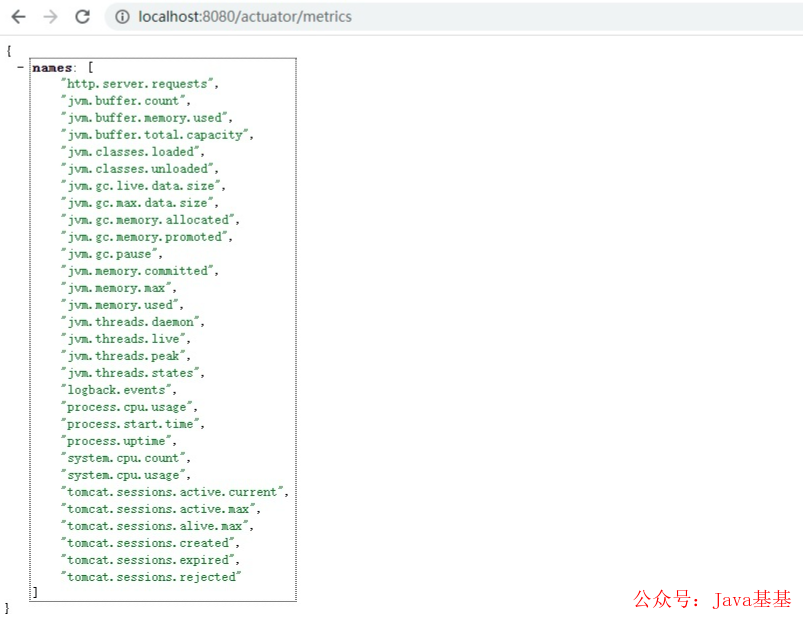Select the "process.uptime" entry
803x619 pixels.
tap(116, 441)
